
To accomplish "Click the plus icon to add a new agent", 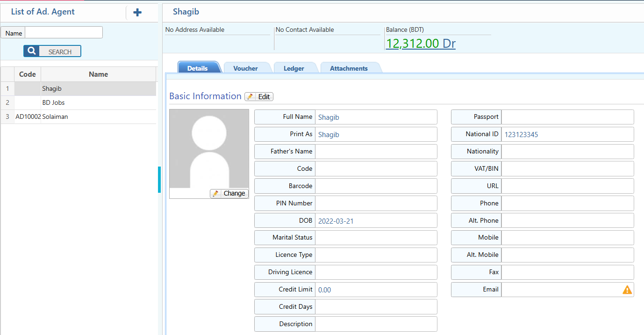I will point(137,12).
